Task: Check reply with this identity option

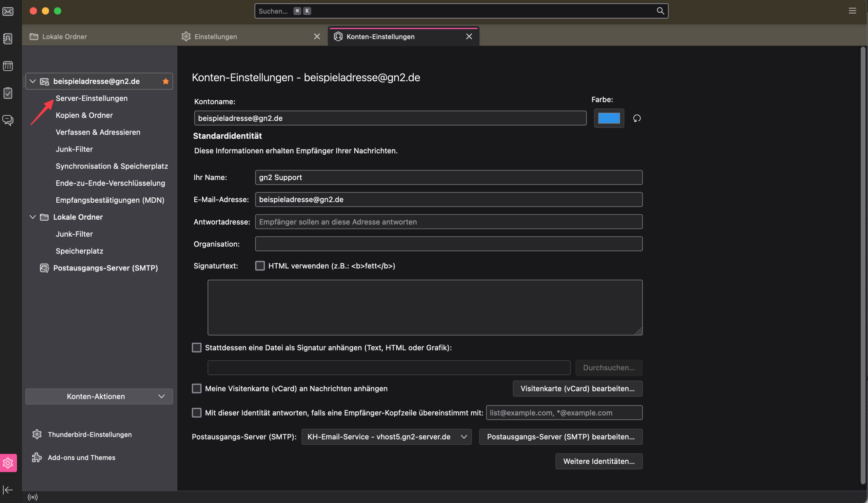Action: [x=197, y=413]
